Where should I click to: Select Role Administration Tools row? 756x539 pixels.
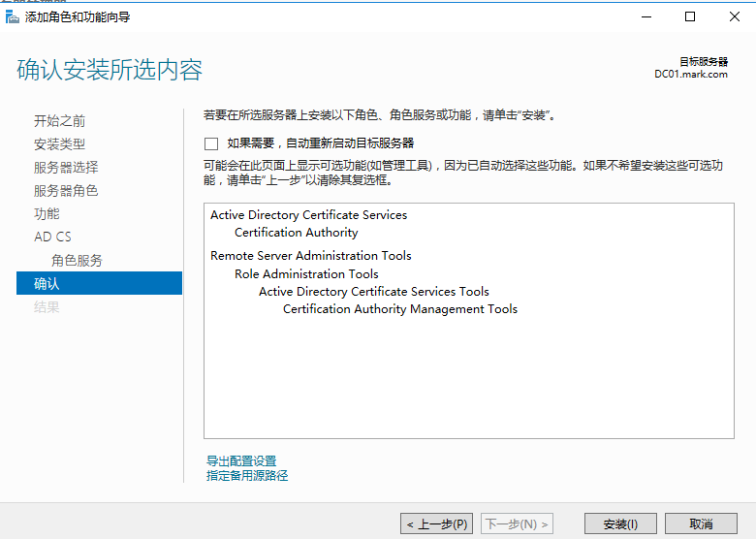[306, 273]
